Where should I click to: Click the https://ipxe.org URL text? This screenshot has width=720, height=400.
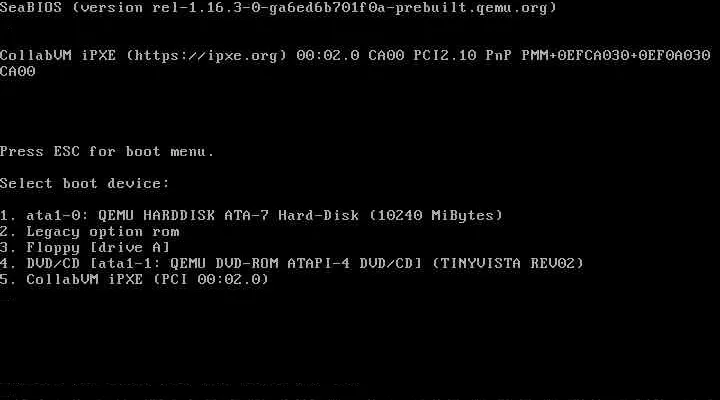click(x=206, y=56)
